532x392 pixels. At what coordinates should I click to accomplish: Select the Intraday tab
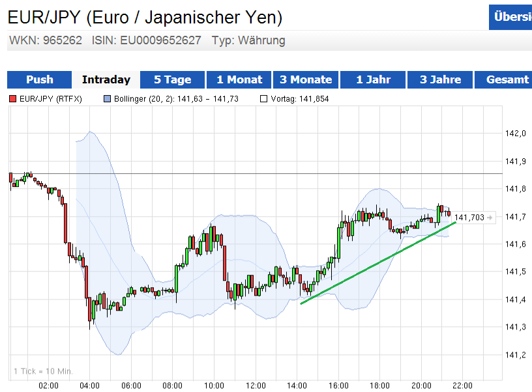(x=106, y=80)
